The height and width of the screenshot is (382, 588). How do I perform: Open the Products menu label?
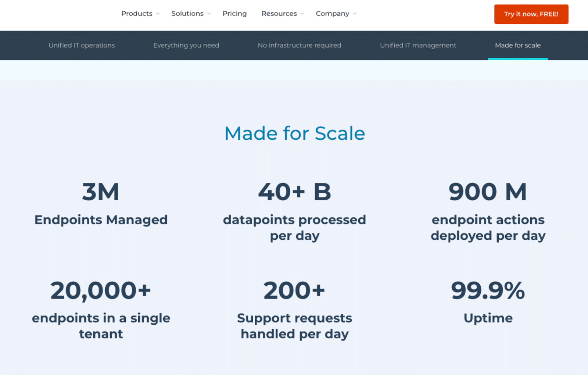(x=137, y=14)
